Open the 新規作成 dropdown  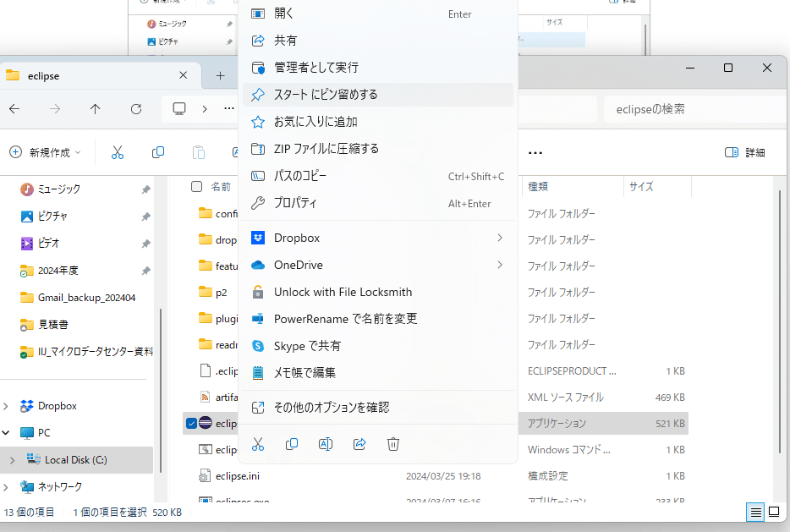pos(45,152)
